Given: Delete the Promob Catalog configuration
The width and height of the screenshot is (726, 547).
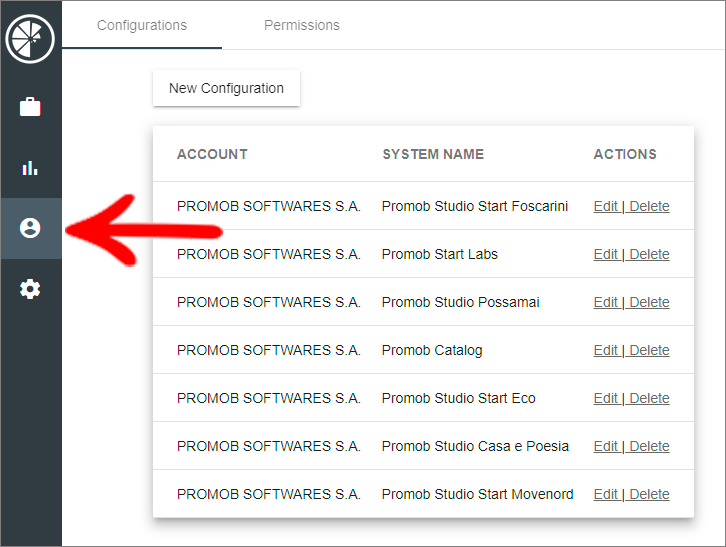Looking at the screenshot, I should pos(649,350).
